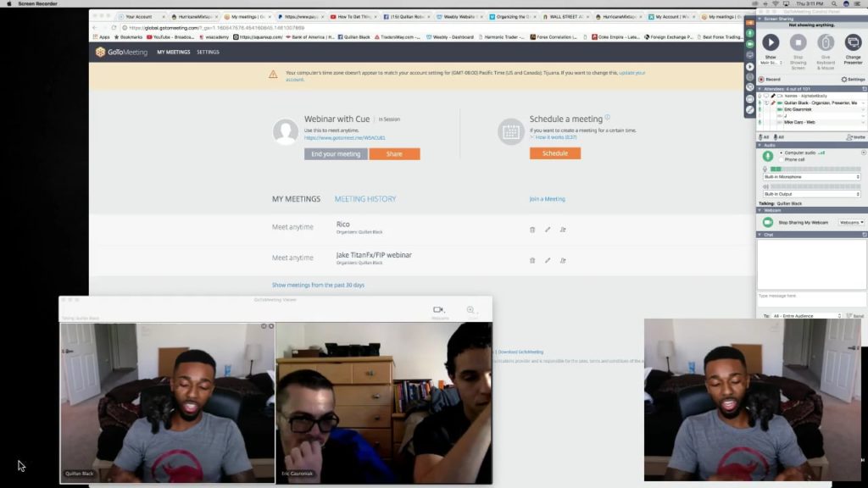The image size is (868, 488).
Task: Edit the Rico meeting with pencil icon
Action: [x=548, y=230]
